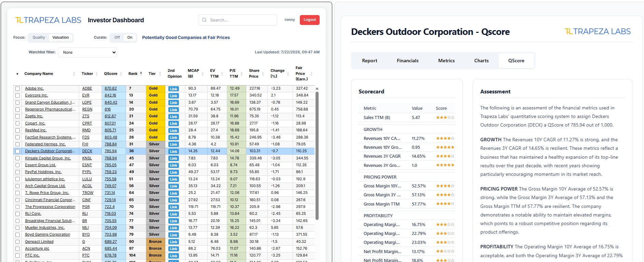Click 'Potentially Good Companies at Fair Prices'

pyautogui.click(x=186, y=38)
